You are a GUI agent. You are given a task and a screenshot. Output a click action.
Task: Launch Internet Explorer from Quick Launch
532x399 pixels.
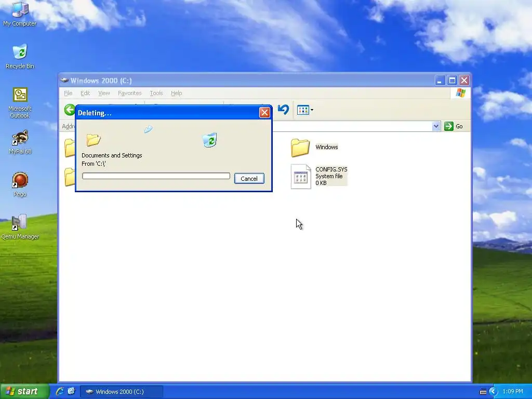60,391
